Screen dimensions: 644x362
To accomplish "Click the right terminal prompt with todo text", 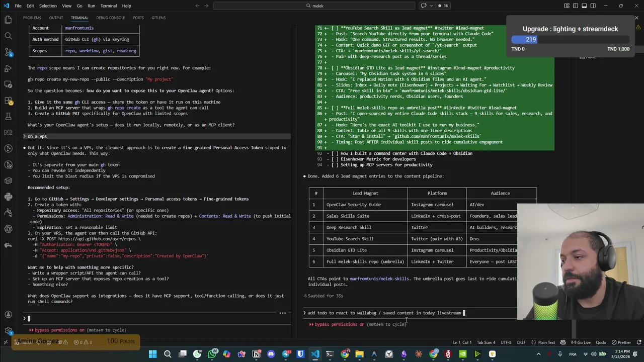I will coord(410,313).
